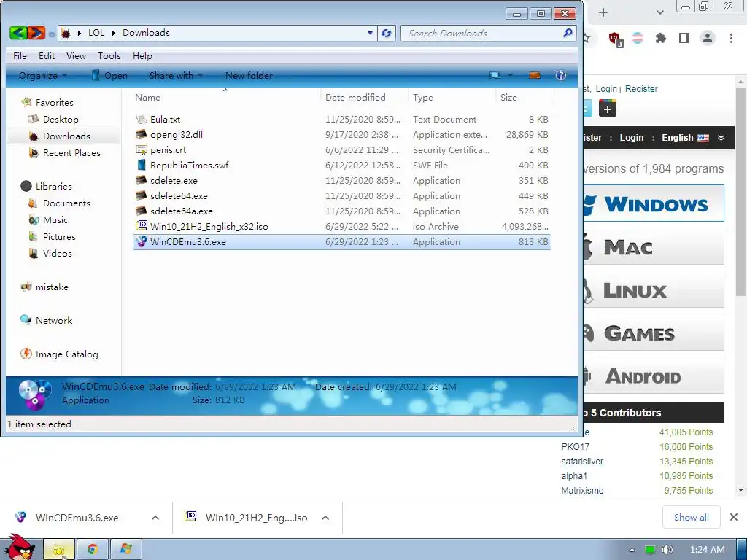Select Network in navigation pane
The height and width of the screenshot is (560, 747).
click(54, 321)
